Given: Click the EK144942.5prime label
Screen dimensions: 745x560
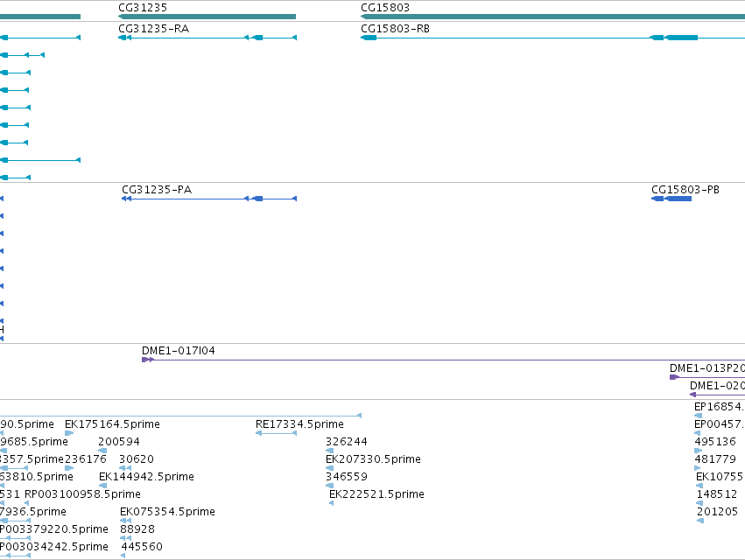Looking at the screenshot, I should 146,477.
